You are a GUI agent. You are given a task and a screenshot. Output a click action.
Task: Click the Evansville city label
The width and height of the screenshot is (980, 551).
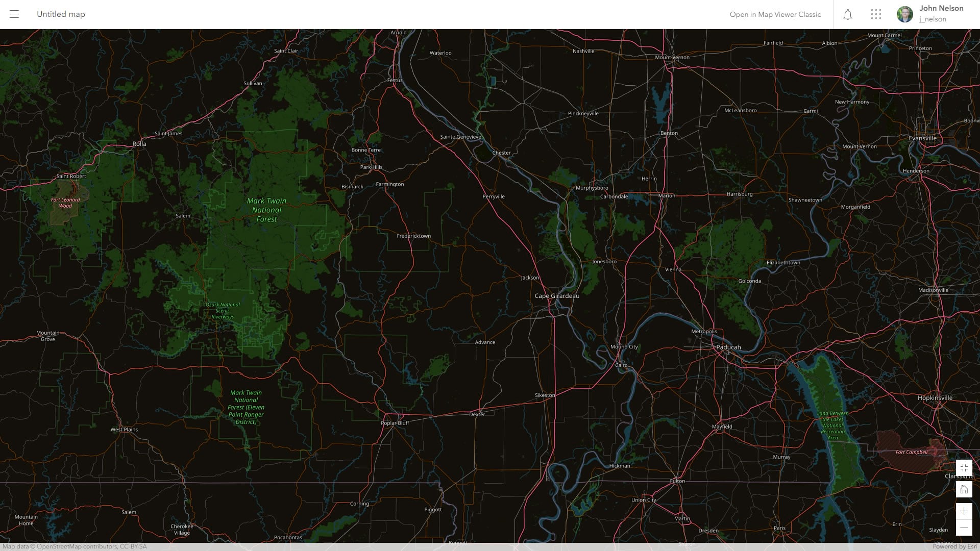(922, 138)
